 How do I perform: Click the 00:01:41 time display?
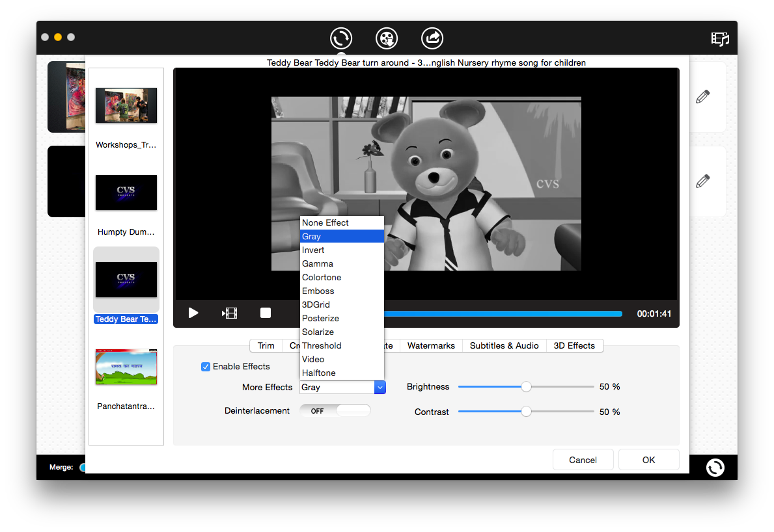pos(654,313)
